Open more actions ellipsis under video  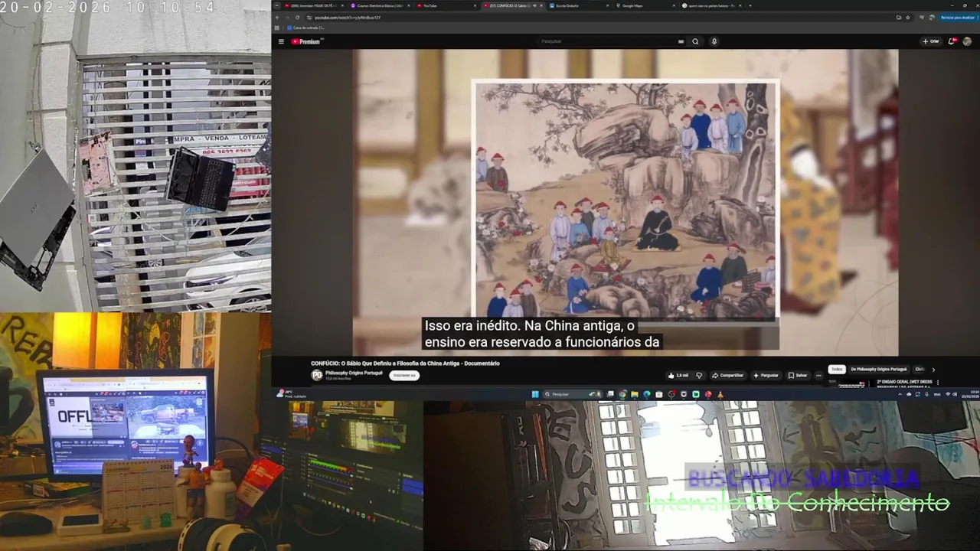[x=818, y=376]
